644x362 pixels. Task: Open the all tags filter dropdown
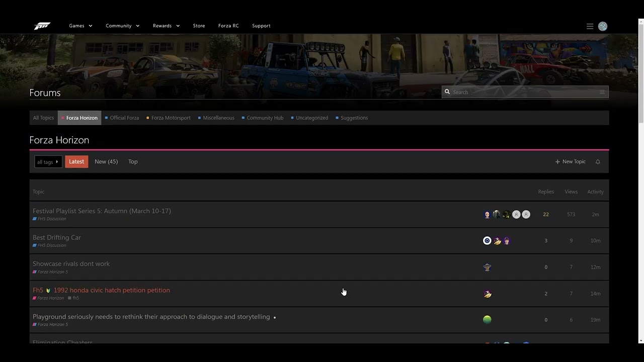tap(48, 162)
